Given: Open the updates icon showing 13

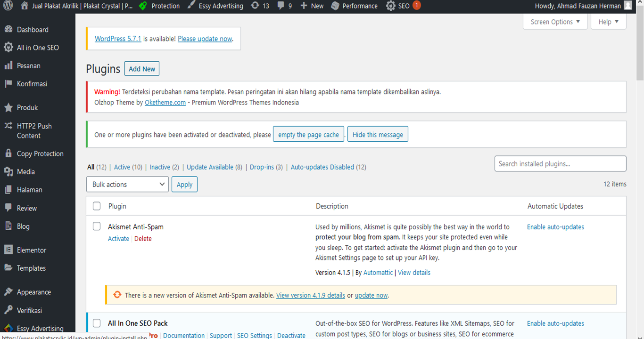Looking at the screenshot, I should (255, 6).
